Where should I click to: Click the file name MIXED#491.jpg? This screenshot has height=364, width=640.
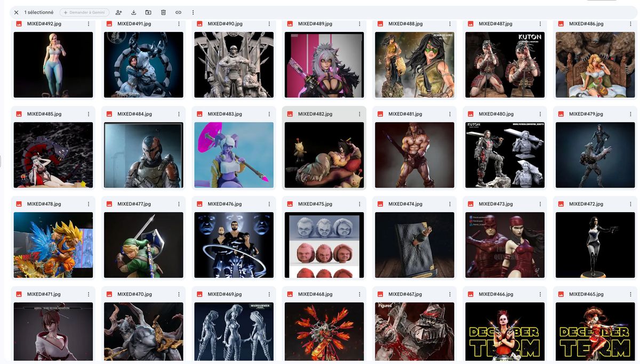click(134, 24)
